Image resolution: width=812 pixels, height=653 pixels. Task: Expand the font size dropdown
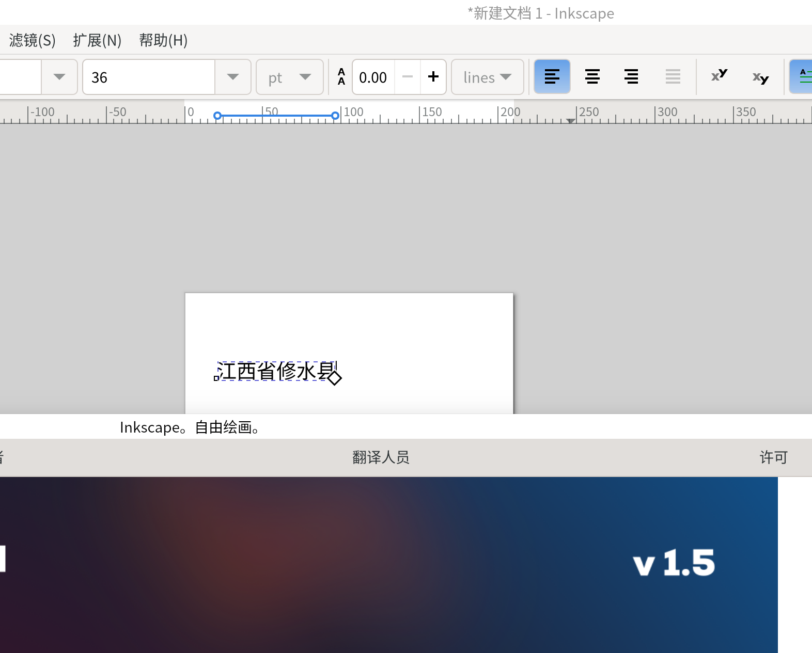click(233, 77)
